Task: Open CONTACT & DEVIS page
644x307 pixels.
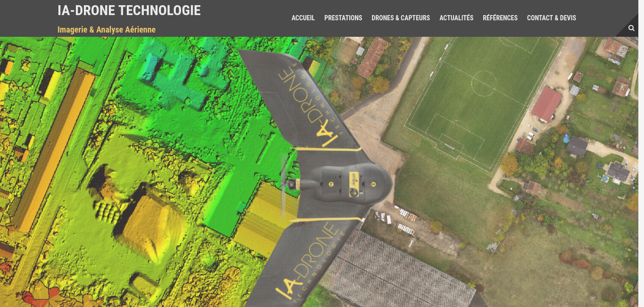Action: [x=552, y=18]
